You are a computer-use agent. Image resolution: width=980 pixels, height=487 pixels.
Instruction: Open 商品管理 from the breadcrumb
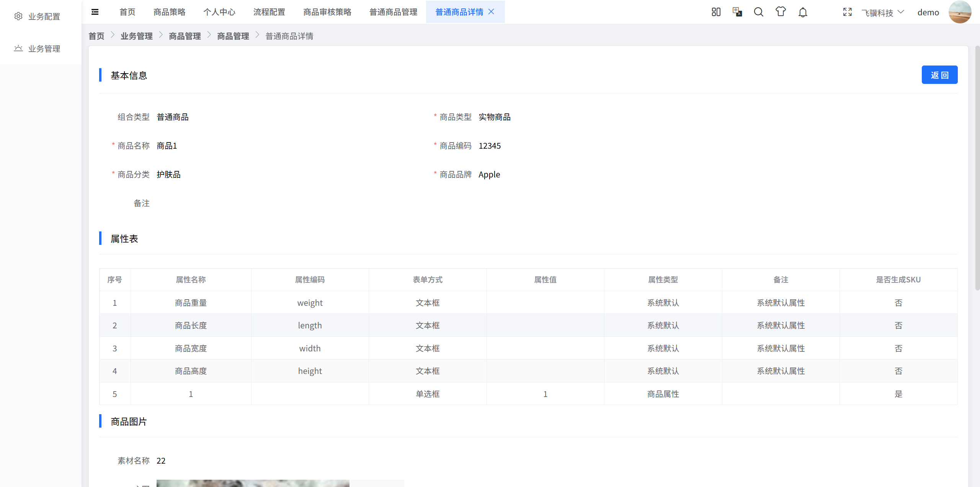(x=185, y=36)
